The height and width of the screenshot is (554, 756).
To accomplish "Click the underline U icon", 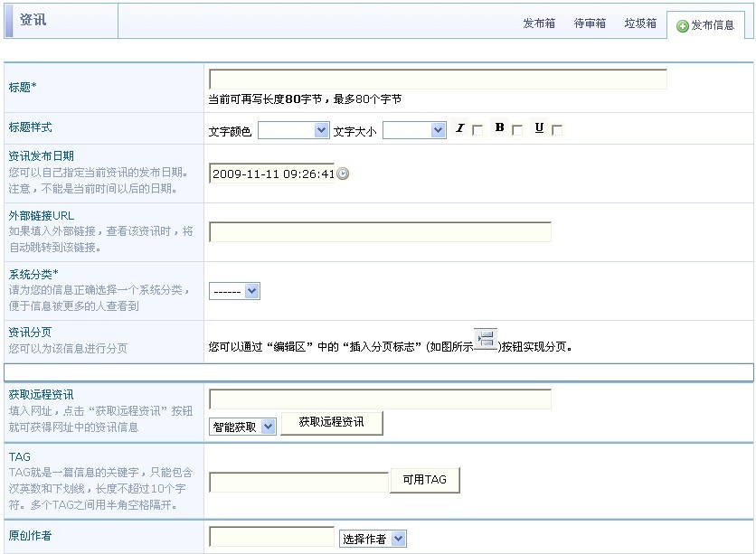I will tap(539, 128).
